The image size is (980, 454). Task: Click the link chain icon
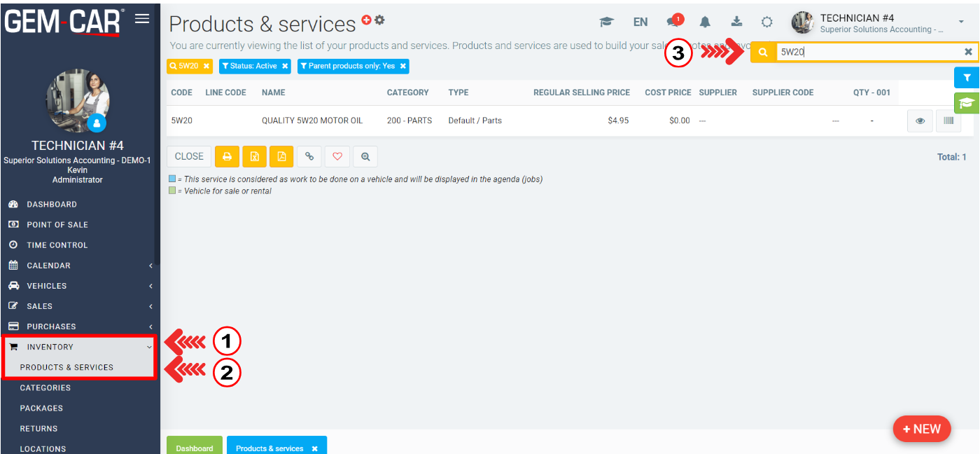click(x=309, y=157)
